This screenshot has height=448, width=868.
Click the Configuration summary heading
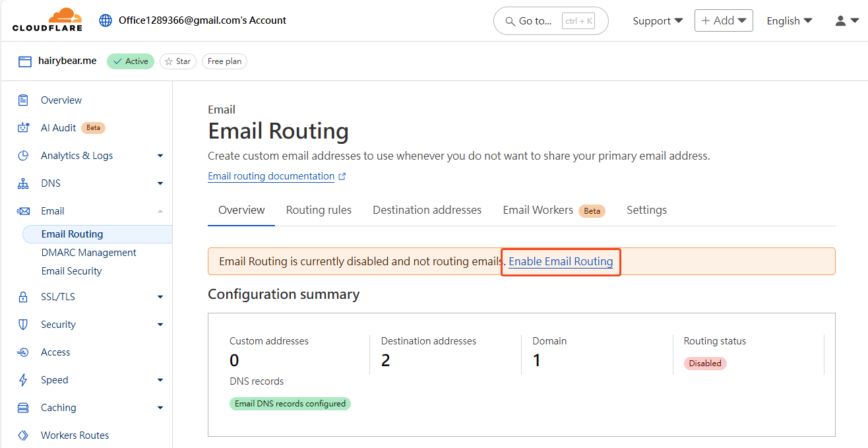pos(284,294)
